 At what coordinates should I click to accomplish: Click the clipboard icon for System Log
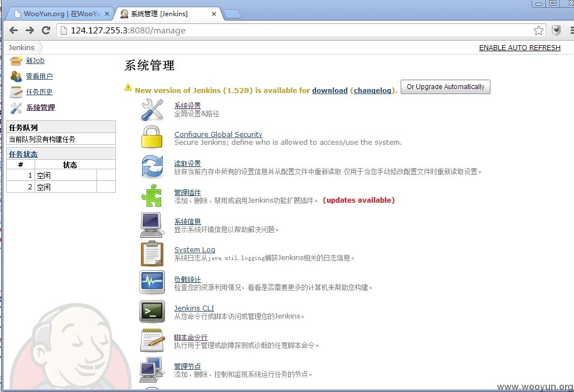(x=152, y=253)
